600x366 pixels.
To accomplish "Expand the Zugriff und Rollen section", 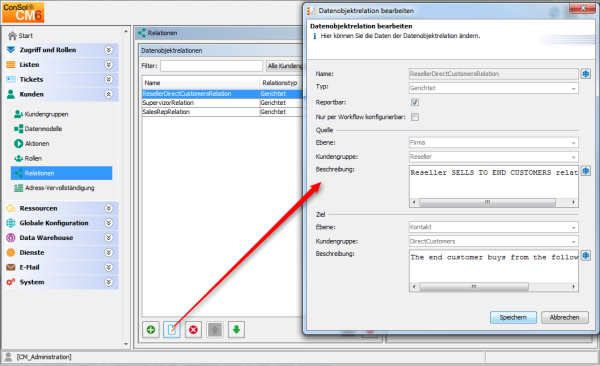I will click(109, 50).
